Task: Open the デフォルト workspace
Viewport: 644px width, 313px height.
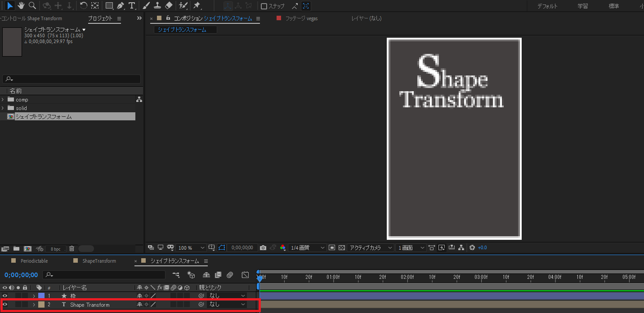Action: click(x=547, y=6)
